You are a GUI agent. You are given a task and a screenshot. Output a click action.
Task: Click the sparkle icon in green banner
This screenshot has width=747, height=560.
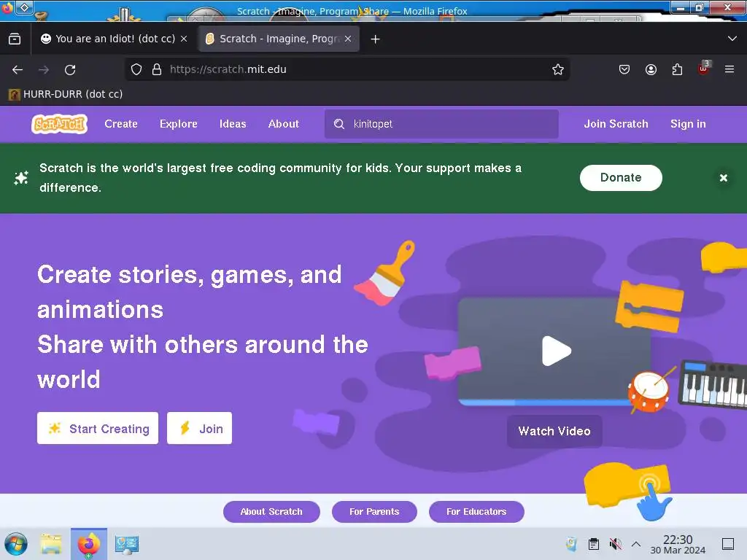pos(21,178)
